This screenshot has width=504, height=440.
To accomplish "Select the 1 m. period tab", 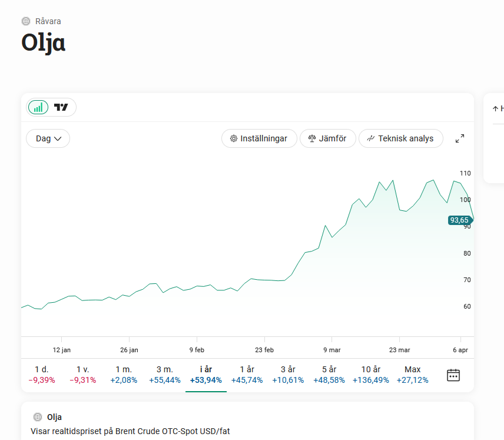I will [x=124, y=375].
